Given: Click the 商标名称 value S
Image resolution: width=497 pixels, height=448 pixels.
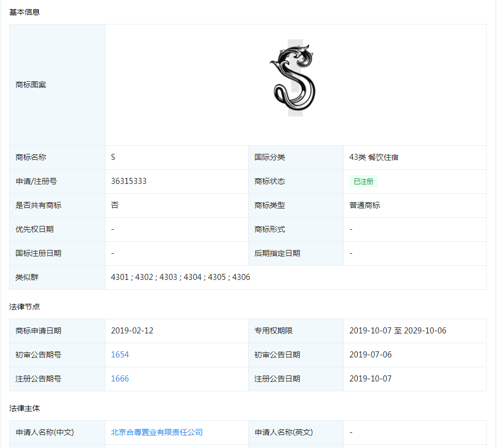Looking at the screenshot, I should click(113, 157).
